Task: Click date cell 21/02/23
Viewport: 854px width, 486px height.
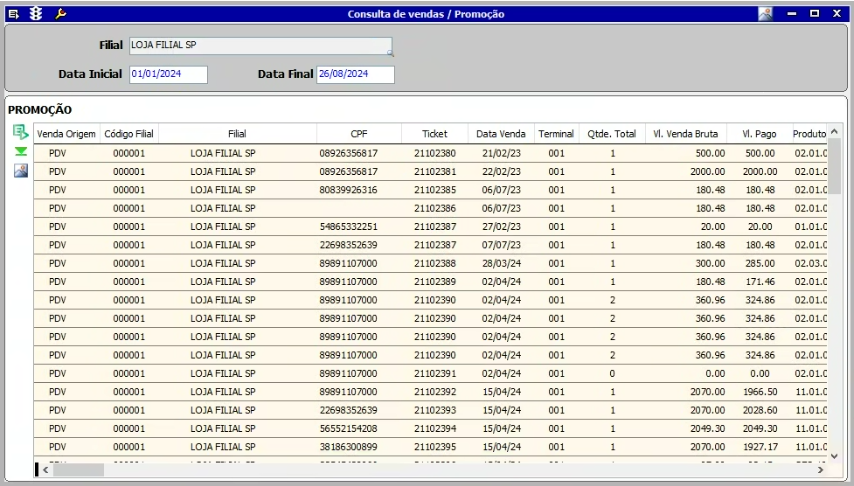Action: pyautogui.click(x=501, y=154)
